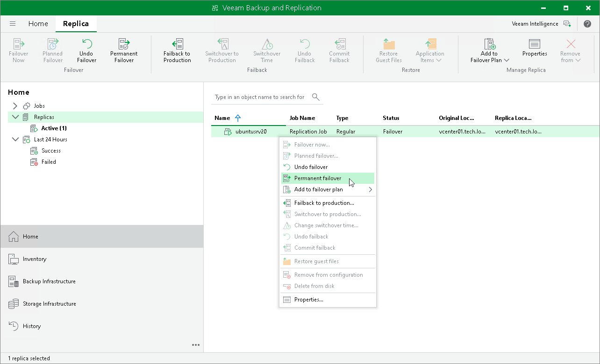
Task: Choose Permanent failover in context menu
Action: pyautogui.click(x=328, y=178)
